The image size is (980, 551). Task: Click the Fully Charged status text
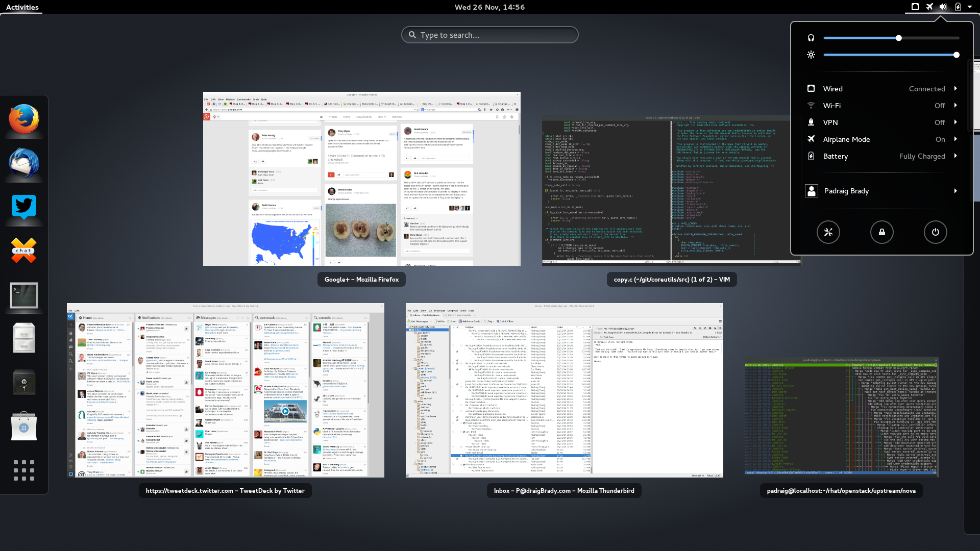point(922,156)
